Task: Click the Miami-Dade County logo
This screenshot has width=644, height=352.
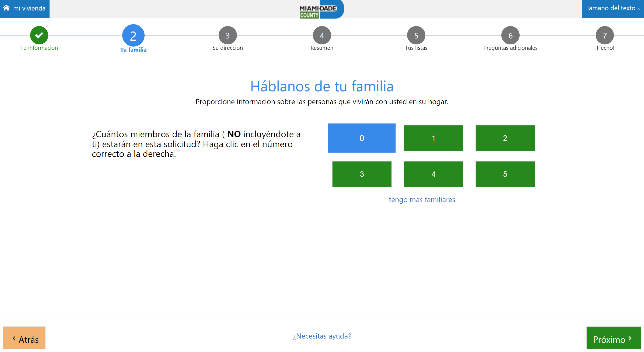Action: 322,10
